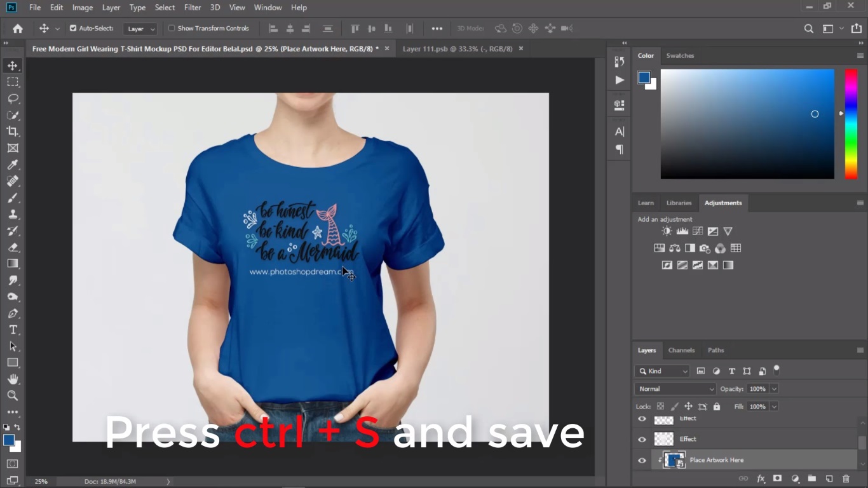Open Search with the magnifier button

808,28
